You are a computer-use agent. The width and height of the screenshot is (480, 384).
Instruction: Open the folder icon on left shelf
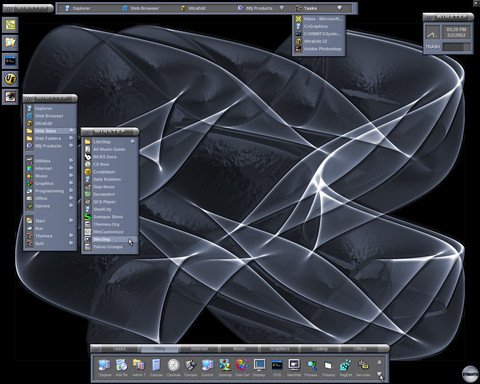tap(10, 42)
